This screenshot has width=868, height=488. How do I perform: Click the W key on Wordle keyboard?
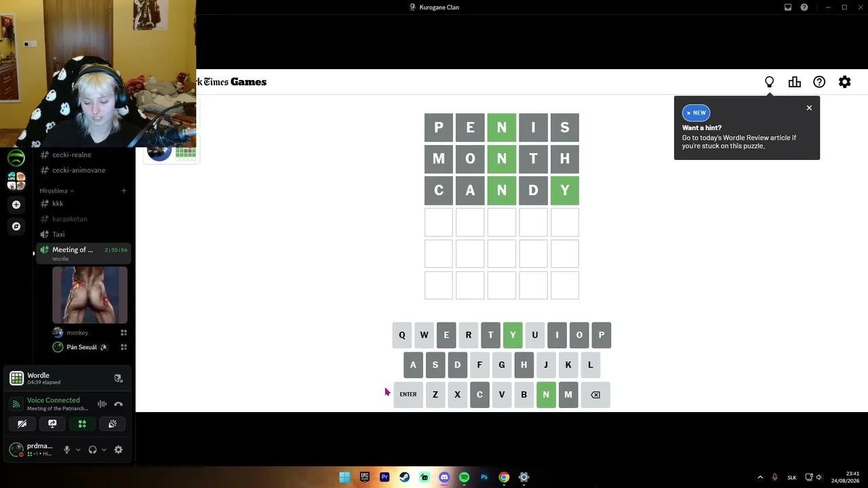[424, 335]
